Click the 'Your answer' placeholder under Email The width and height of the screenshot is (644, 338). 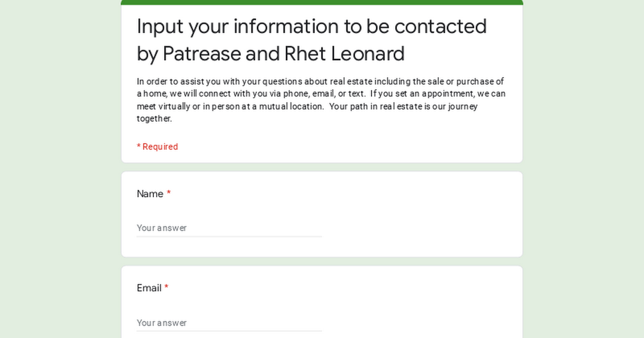pos(162,322)
